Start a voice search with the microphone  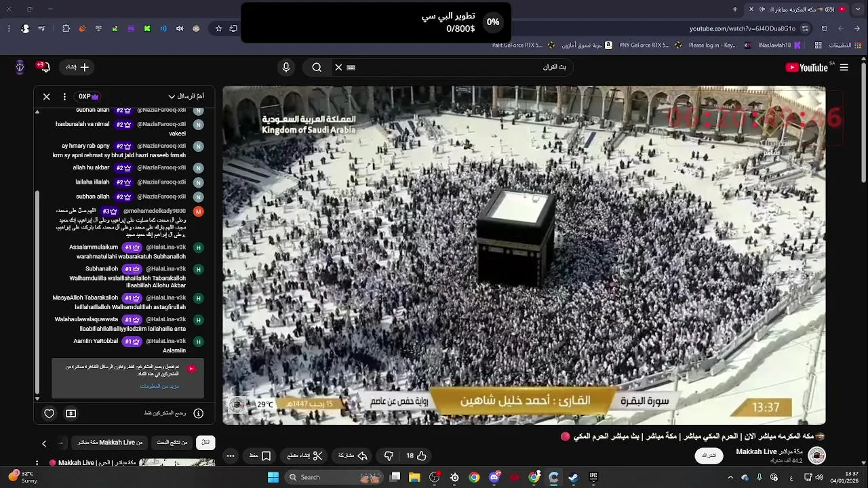tap(286, 67)
